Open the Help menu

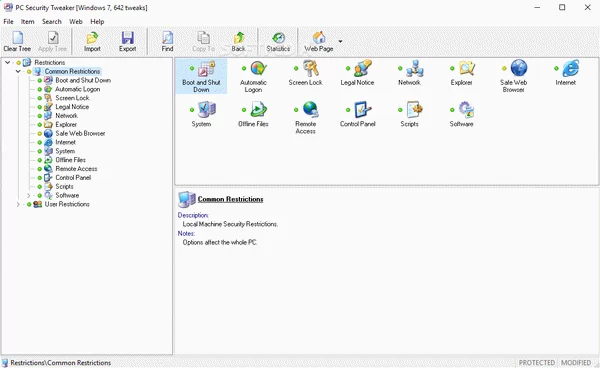tap(97, 21)
